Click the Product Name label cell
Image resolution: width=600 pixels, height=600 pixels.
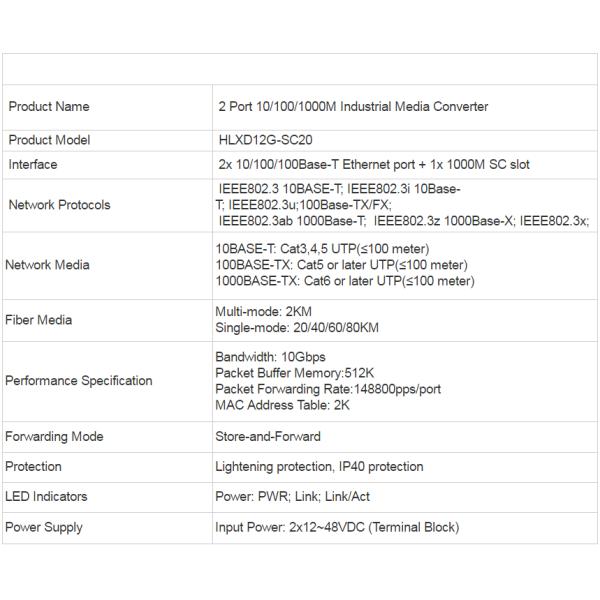(x=49, y=107)
